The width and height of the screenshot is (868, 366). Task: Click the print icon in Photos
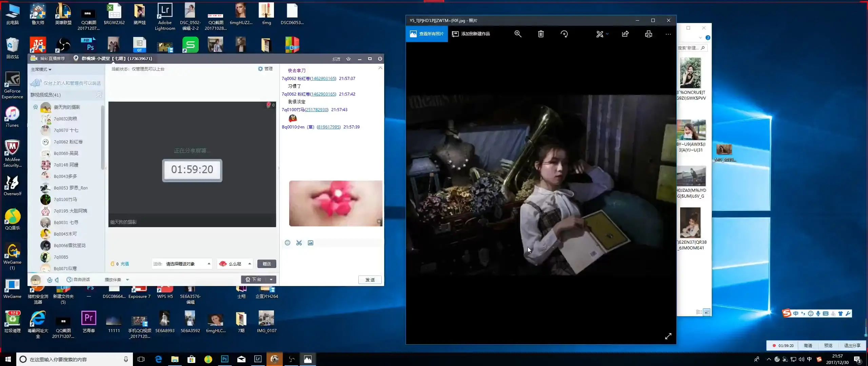tap(648, 34)
